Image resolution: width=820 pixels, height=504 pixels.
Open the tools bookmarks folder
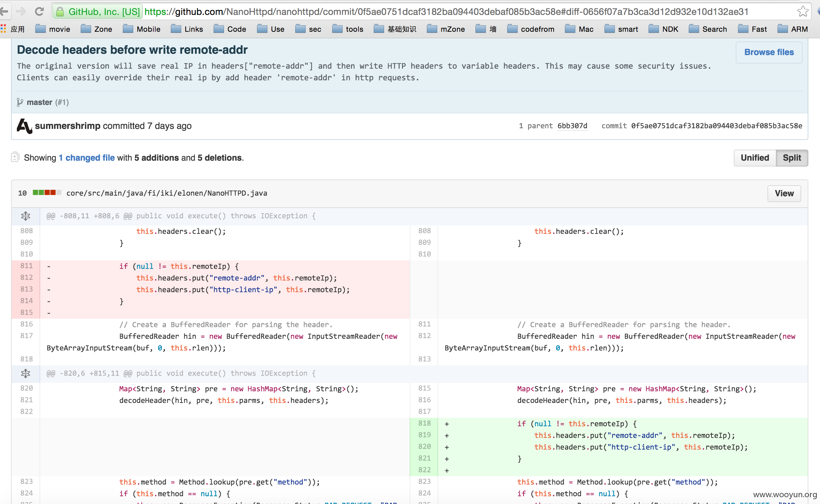(347, 29)
